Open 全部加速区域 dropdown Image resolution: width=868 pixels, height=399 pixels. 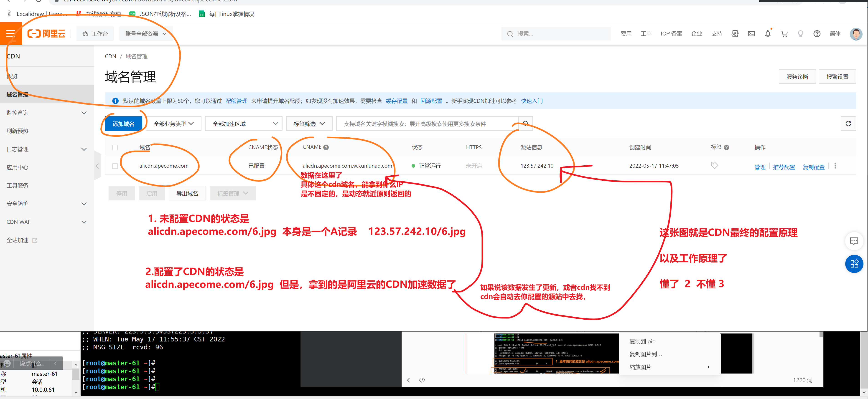(x=244, y=124)
